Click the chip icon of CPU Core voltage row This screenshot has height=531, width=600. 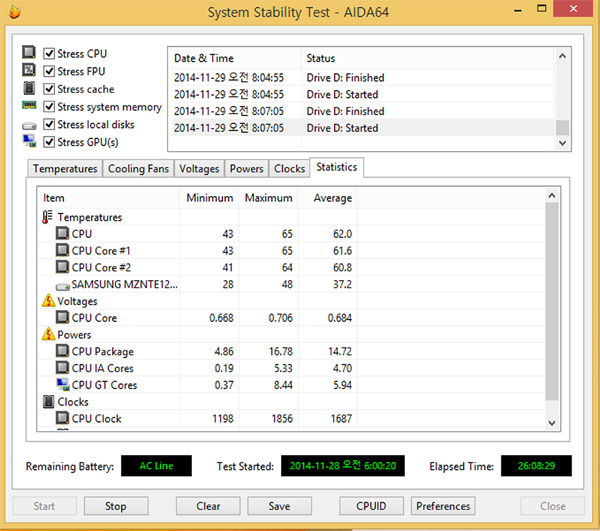pyautogui.click(x=62, y=317)
